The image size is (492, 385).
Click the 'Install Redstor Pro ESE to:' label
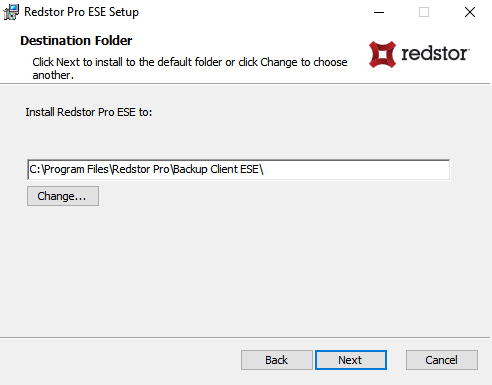point(89,112)
